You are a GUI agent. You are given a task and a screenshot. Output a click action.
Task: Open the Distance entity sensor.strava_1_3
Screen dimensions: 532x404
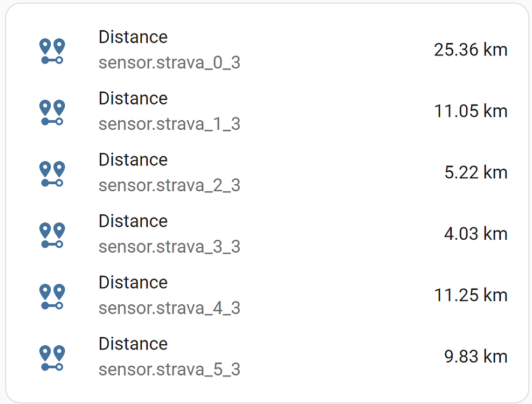point(169,123)
